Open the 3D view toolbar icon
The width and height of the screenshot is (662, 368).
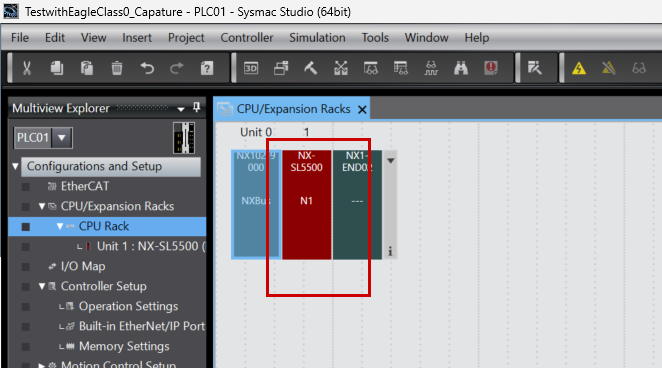pyautogui.click(x=251, y=68)
